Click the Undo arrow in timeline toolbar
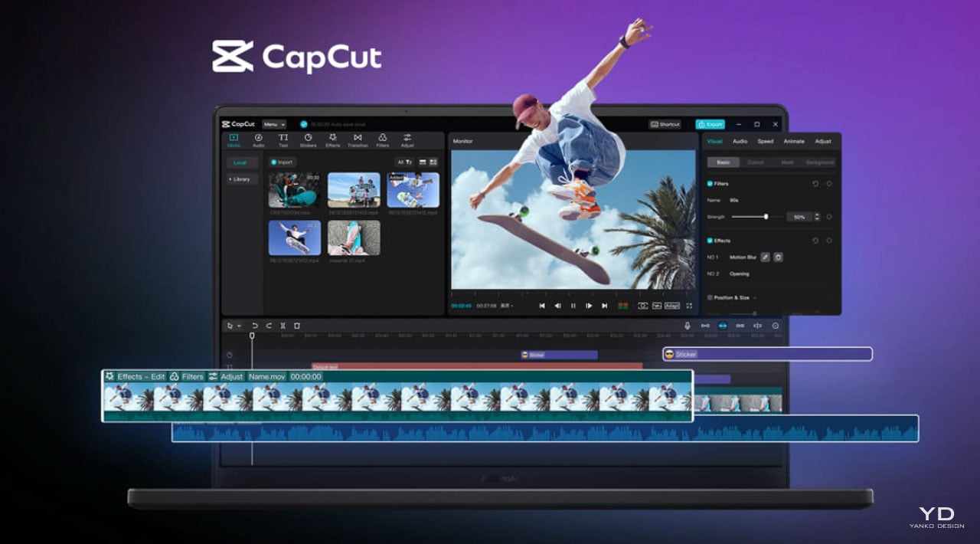The width and height of the screenshot is (980, 544). pyautogui.click(x=255, y=326)
